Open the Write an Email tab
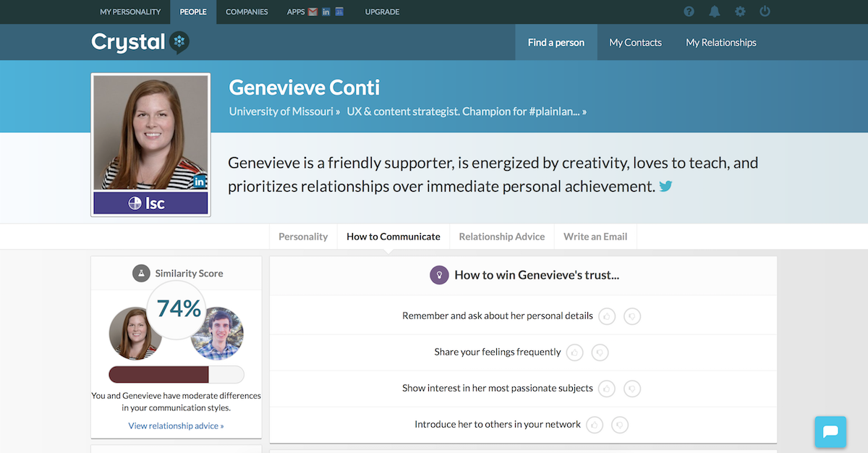This screenshot has height=453, width=868. point(595,237)
